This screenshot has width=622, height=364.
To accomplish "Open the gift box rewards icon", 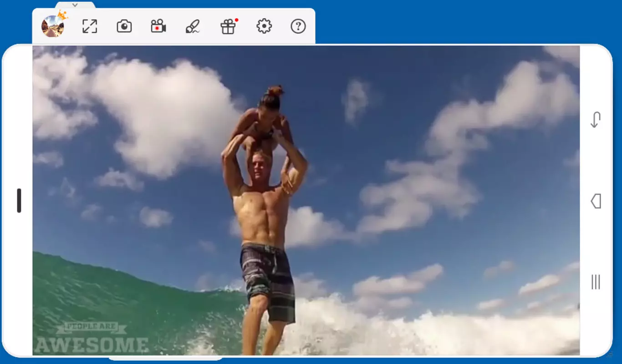I will 229,26.
